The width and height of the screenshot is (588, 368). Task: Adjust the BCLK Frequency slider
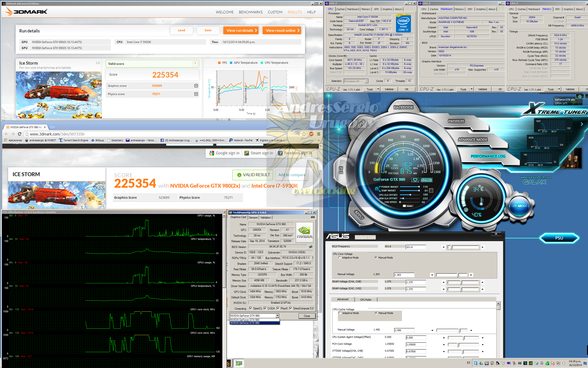pos(463,247)
